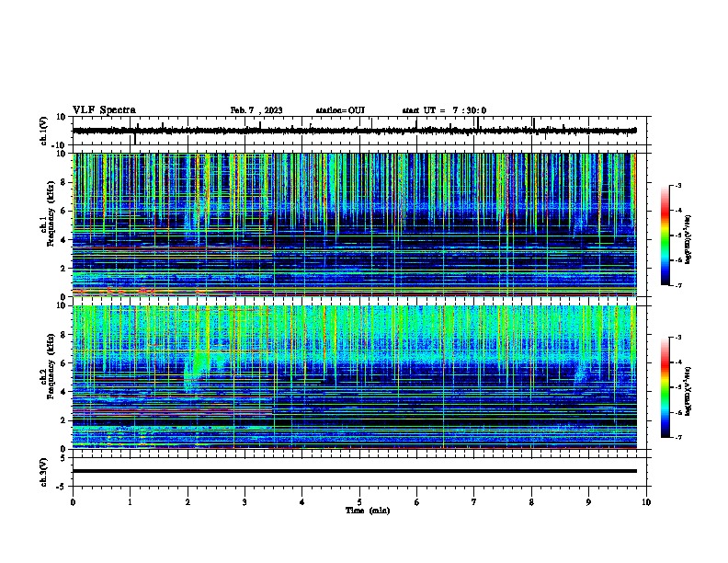Click time axis tick label "8" at bottom
Viewport: 728px width, 563px height.
531,502
